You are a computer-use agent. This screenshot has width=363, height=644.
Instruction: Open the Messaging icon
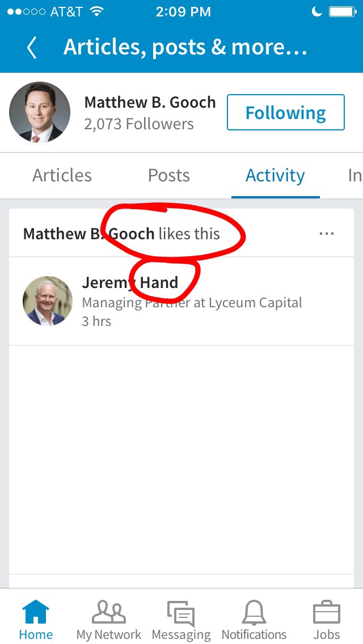181,613
